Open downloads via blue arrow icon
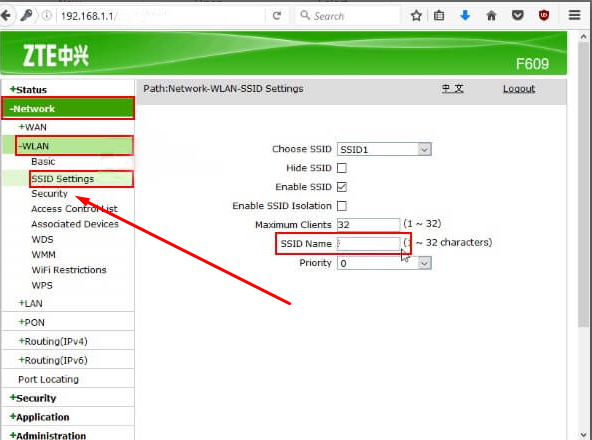The image size is (592, 440). tap(465, 15)
